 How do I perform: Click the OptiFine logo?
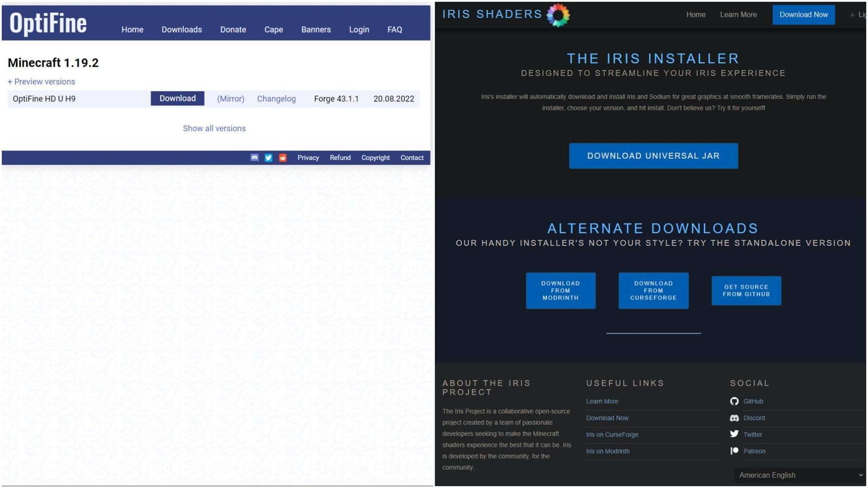point(47,23)
